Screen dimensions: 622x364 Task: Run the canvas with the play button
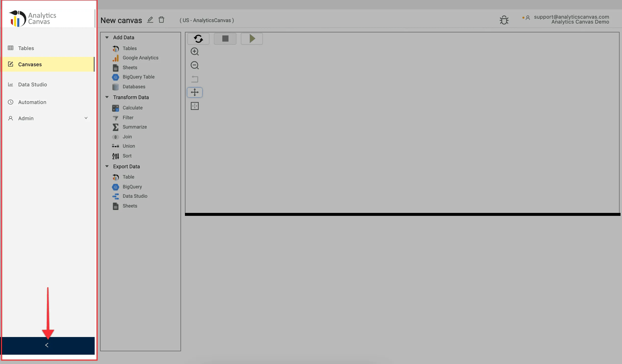tap(251, 39)
